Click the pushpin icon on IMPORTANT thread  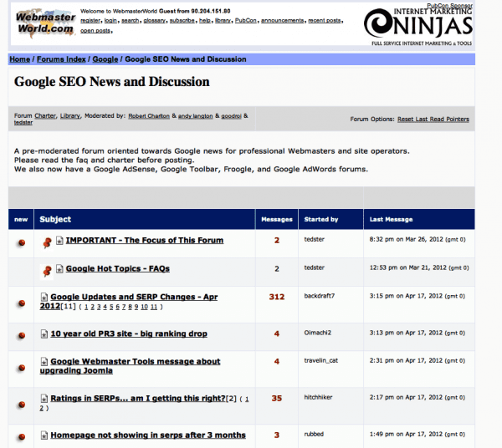coord(47,242)
